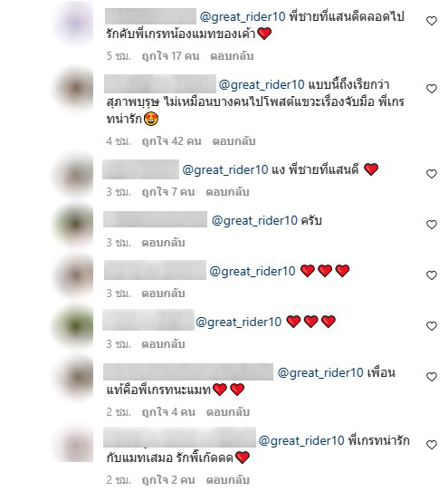Viewport: 448px width, 491px height.
Task: Heart the second three-red-hearts comment
Action: (x=432, y=326)
